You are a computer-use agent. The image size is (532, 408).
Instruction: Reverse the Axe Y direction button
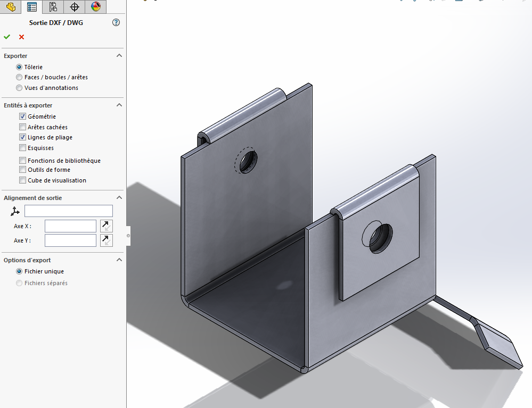coord(106,240)
